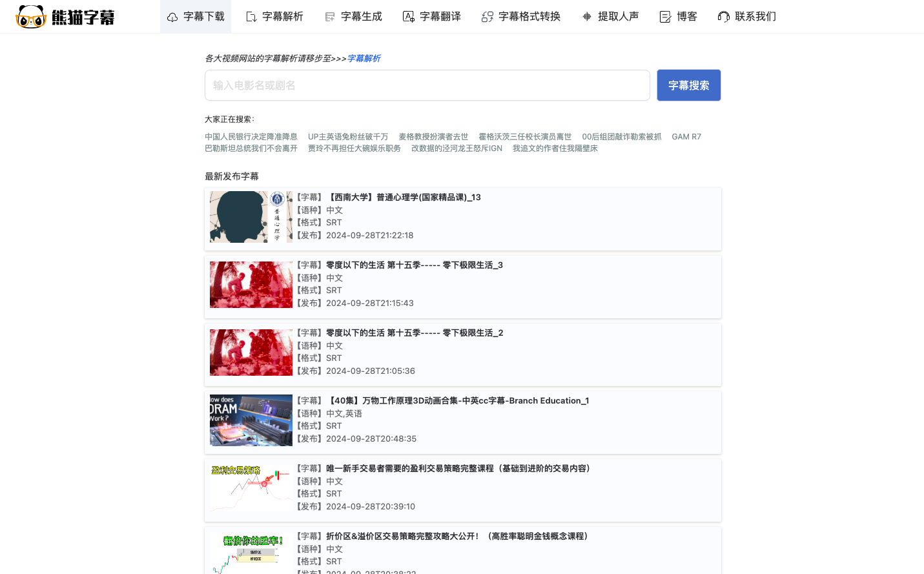Go to the 字幕解析 menu item
Viewport: 924px width, 574px height.
click(x=274, y=17)
